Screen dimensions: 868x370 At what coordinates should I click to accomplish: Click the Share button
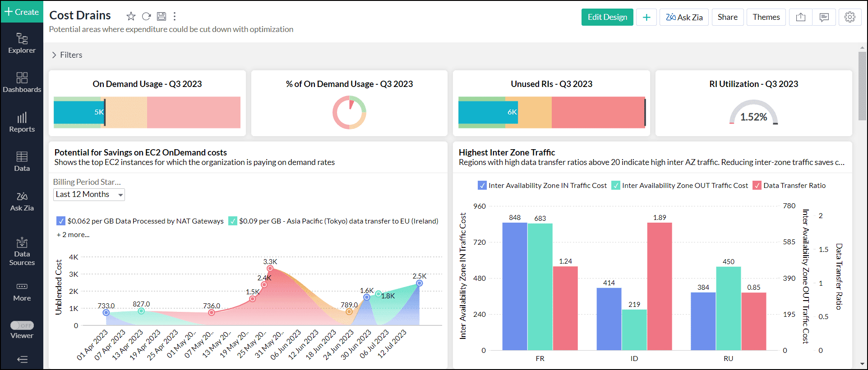point(727,17)
